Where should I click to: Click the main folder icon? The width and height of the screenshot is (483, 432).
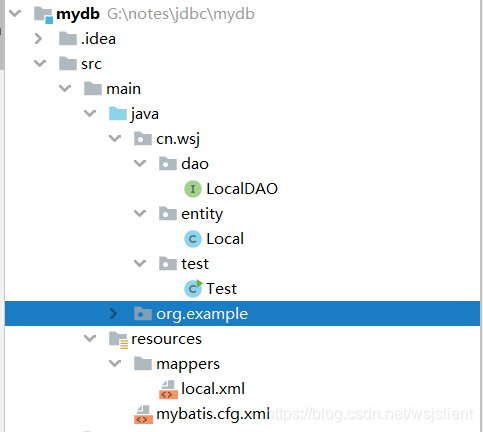click(93, 88)
